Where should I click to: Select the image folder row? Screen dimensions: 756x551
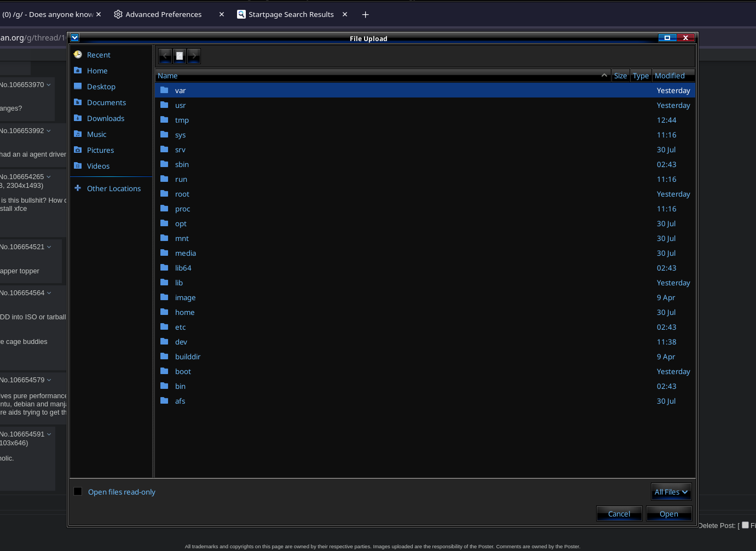point(425,297)
